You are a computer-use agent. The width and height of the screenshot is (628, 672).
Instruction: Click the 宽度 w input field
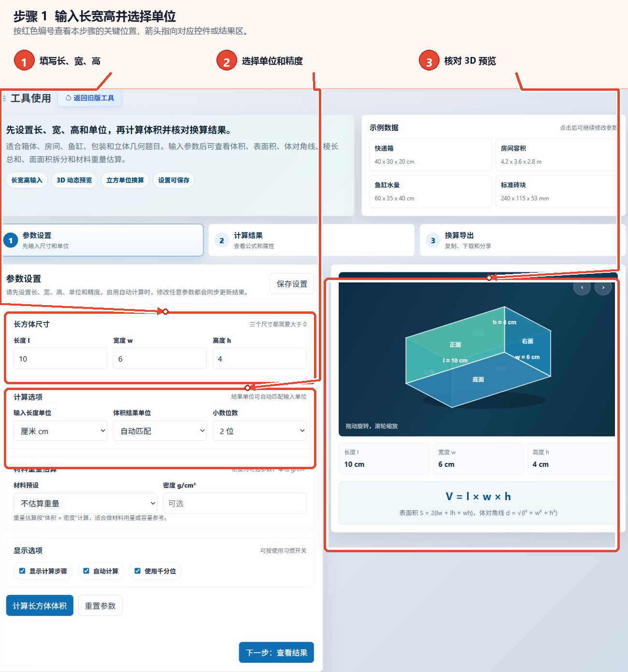click(x=160, y=358)
